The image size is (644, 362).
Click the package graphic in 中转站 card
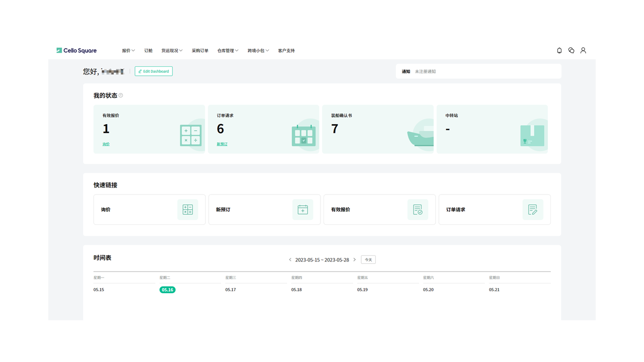[532, 135]
